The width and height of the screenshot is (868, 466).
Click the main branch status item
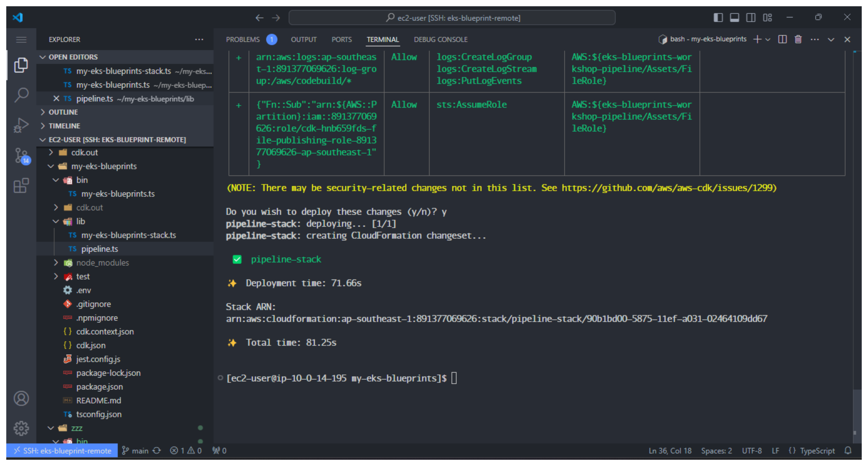(135, 450)
